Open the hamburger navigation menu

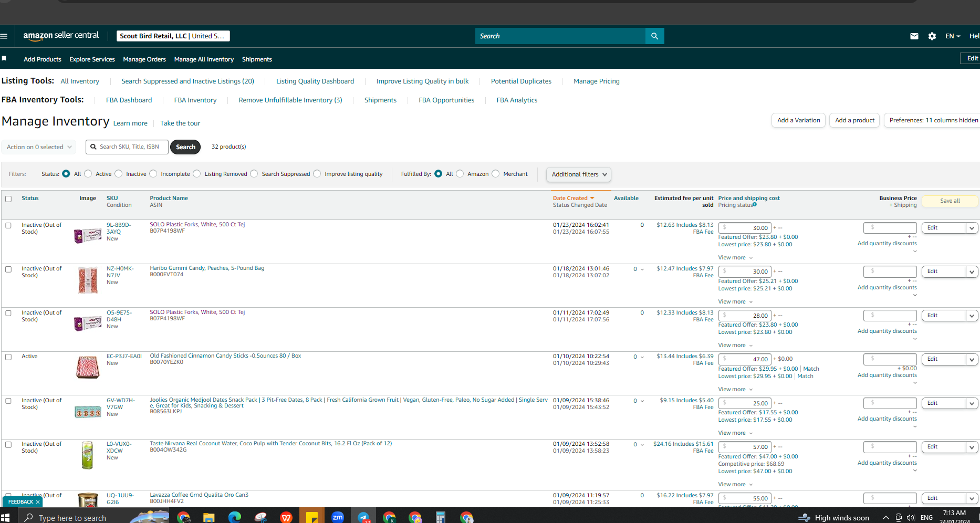coord(4,36)
